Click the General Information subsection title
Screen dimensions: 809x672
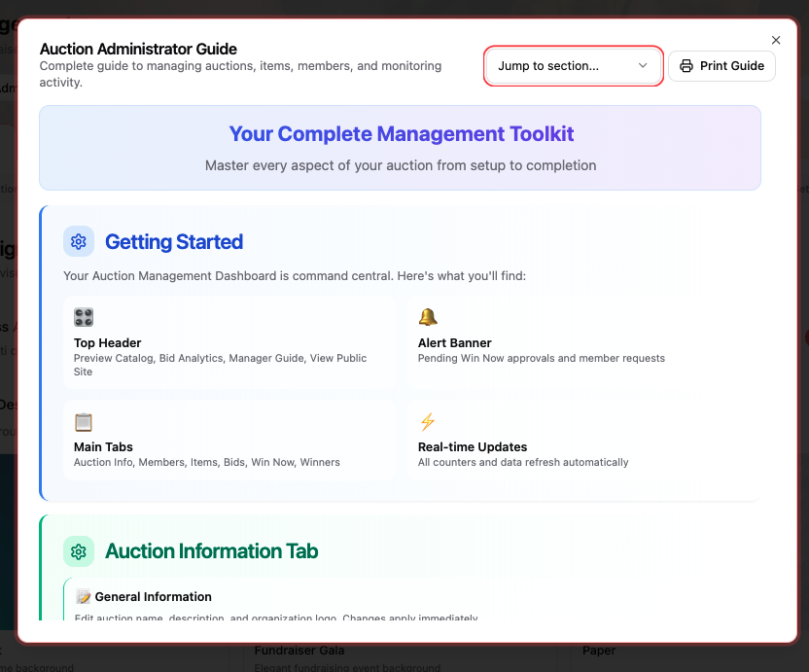coord(153,597)
